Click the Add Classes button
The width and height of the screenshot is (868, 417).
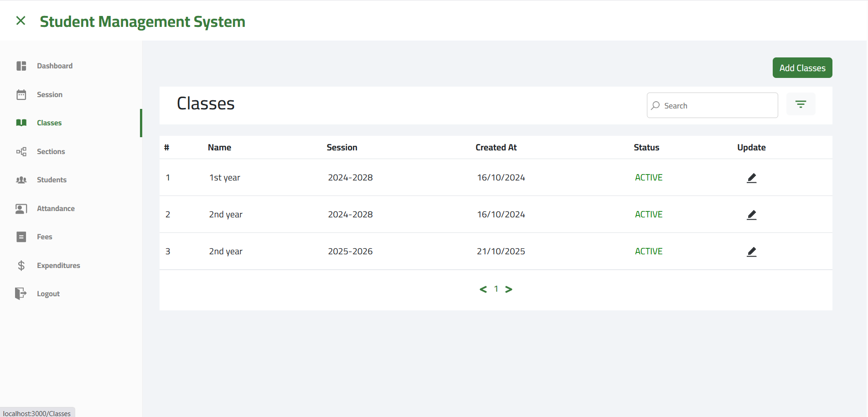pyautogui.click(x=802, y=68)
